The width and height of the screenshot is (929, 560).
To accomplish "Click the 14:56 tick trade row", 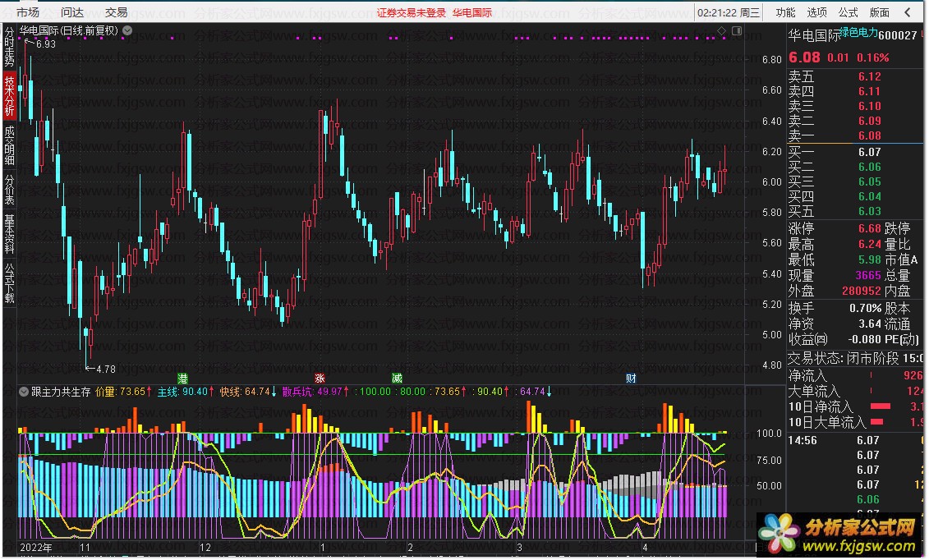I will [856, 440].
